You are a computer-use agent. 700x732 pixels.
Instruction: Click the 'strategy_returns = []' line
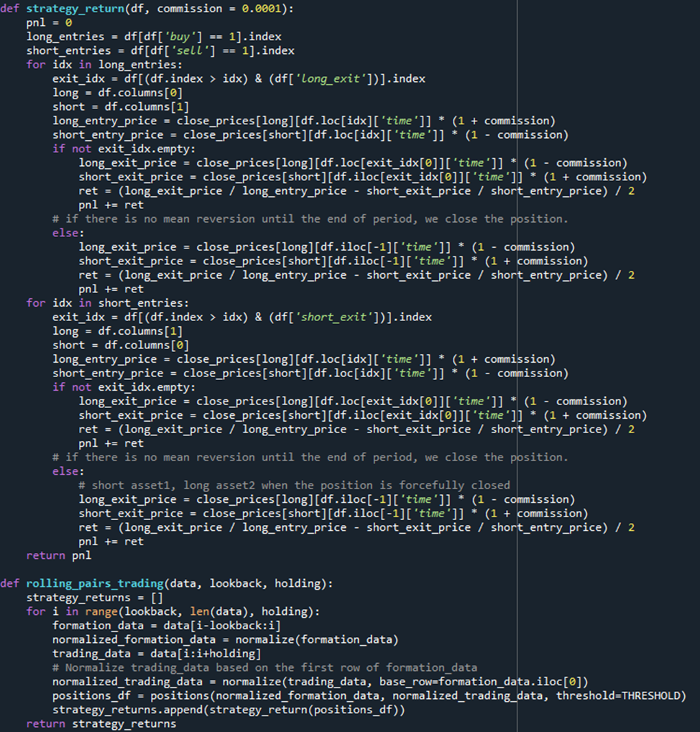tap(94, 598)
